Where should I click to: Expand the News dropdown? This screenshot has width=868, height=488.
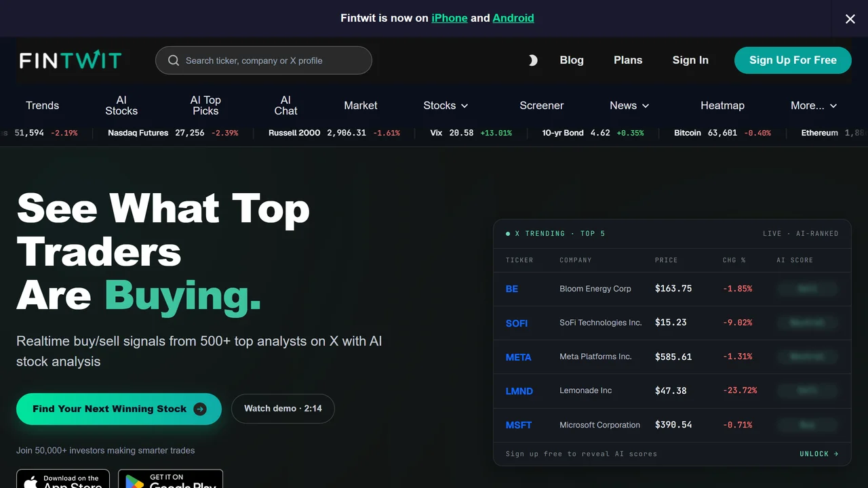click(629, 105)
